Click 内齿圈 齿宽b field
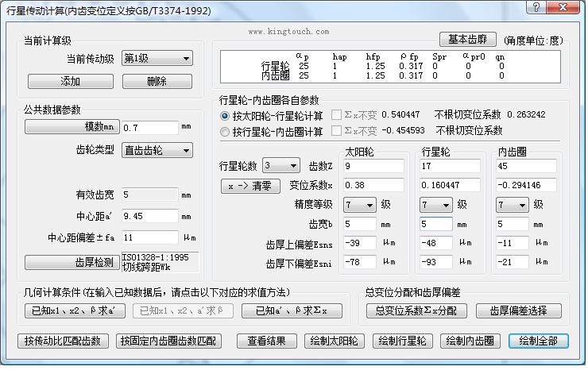588x370 pixels. click(513, 224)
